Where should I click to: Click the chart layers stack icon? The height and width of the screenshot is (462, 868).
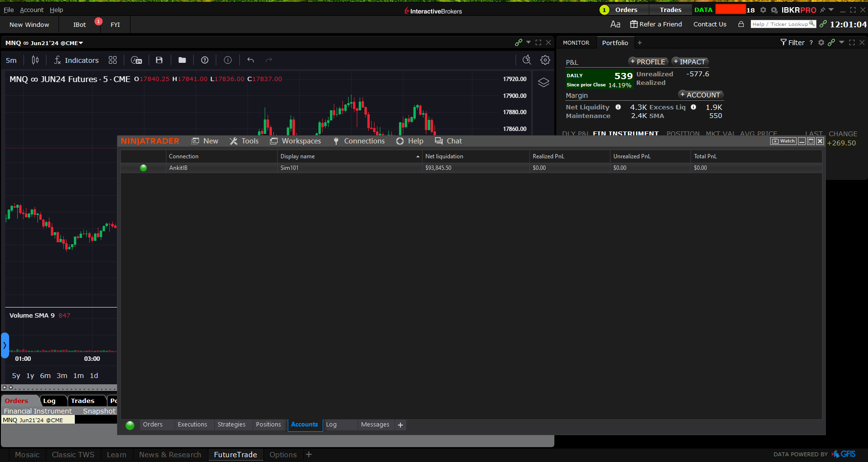tap(543, 82)
